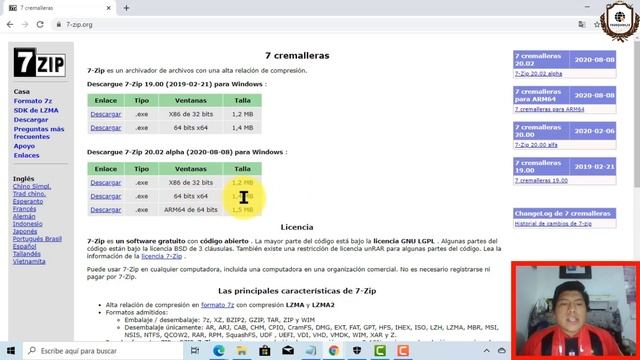Viewport: 640px width, 360px height.
Task: Open the Formato 7z sidebar link
Action: coord(33,101)
